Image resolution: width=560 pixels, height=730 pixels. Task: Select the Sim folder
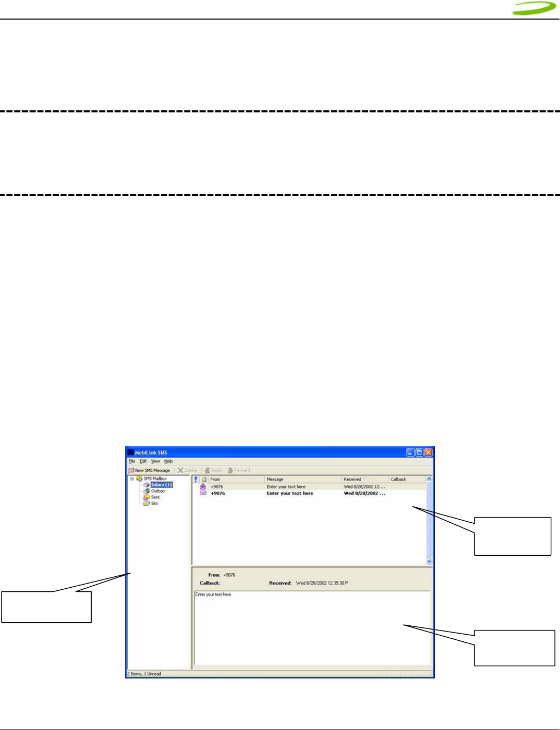click(x=155, y=503)
